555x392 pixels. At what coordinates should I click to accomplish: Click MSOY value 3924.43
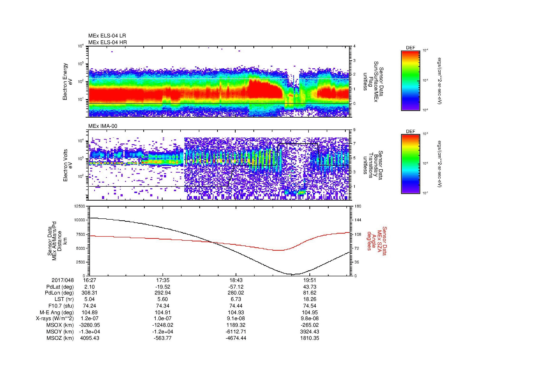pos(310,332)
